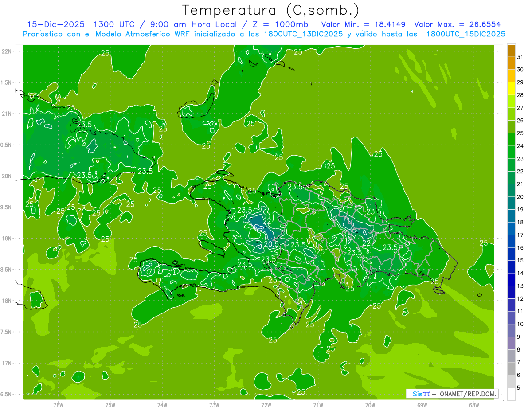Click the legend scale value 15
The width and height of the screenshot is (532, 411).
coord(520,260)
